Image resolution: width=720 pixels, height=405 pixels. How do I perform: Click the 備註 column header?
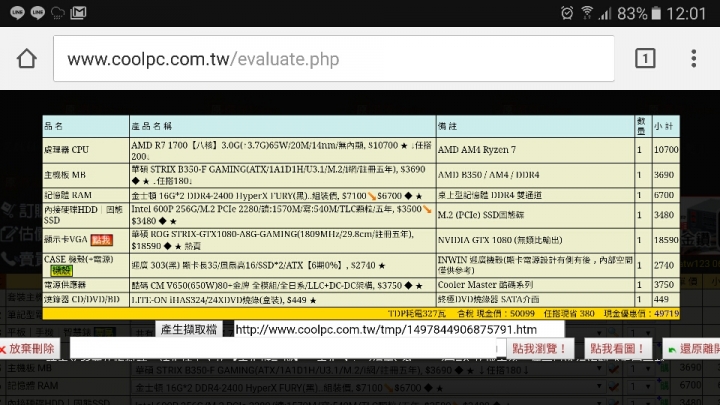point(535,126)
